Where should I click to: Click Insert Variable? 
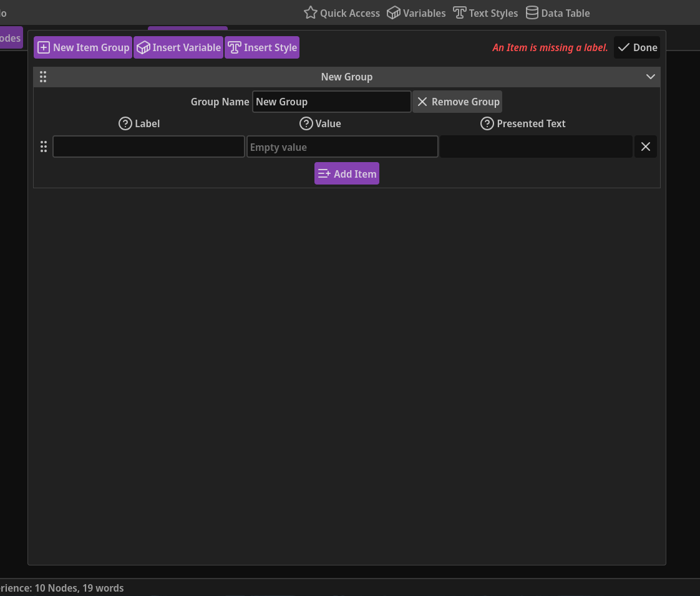coord(178,47)
